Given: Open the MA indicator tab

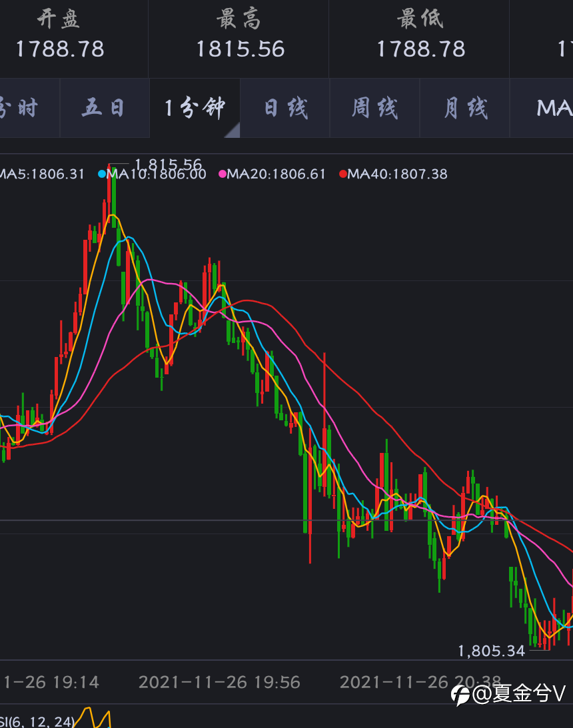Looking at the screenshot, I should [542, 108].
